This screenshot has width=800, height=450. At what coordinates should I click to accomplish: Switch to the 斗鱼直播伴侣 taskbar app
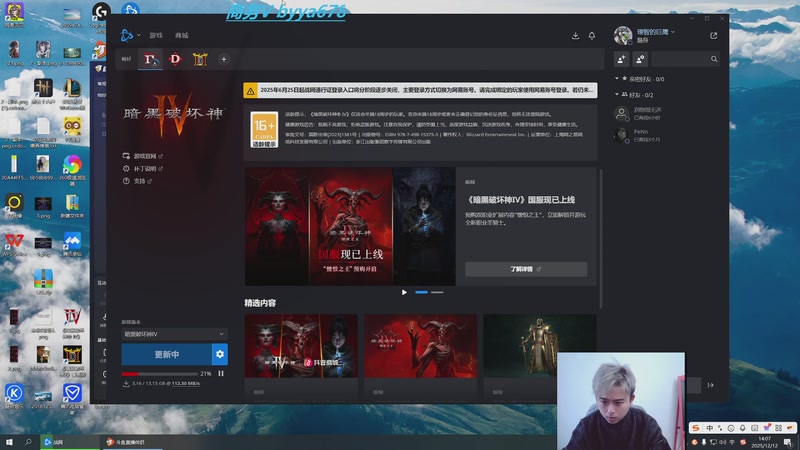[x=133, y=442]
